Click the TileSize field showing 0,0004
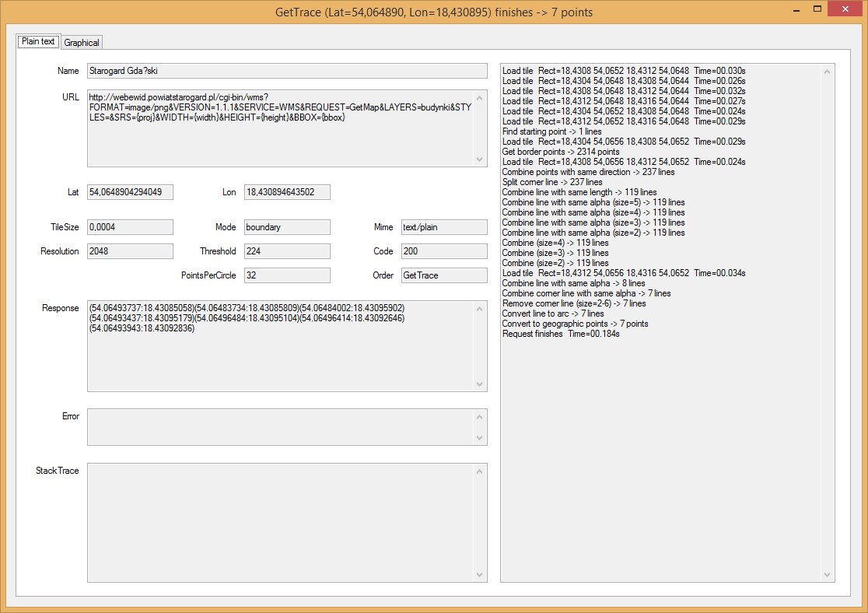Screen dimensions: 868x613 [128, 226]
